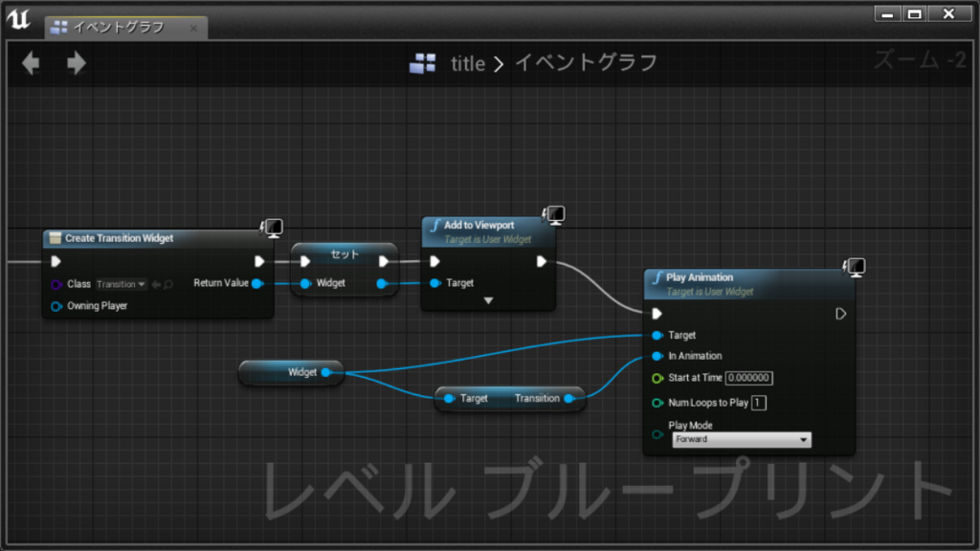Click the Widget variable getter output pin
This screenshot has width=980, height=551.
click(325, 372)
